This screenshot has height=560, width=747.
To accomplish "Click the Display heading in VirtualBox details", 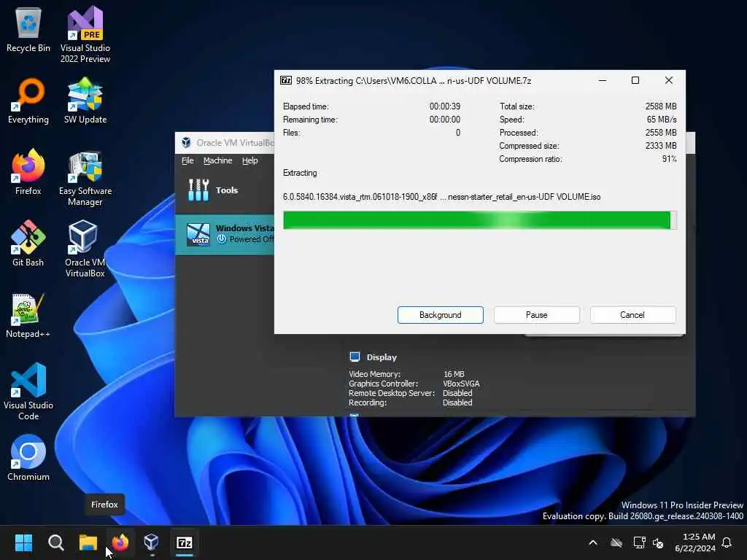I will pyautogui.click(x=382, y=357).
